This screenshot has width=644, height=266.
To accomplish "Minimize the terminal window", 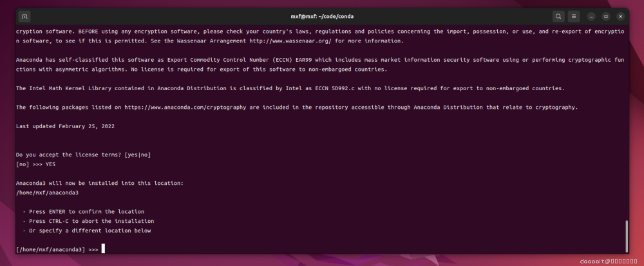I will click(591, 16).
